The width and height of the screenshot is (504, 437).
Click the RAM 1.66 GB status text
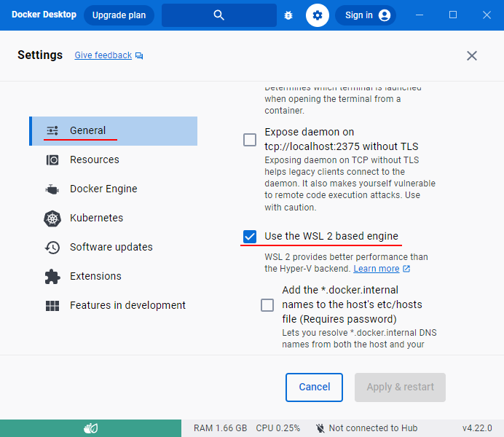point(220,428)
